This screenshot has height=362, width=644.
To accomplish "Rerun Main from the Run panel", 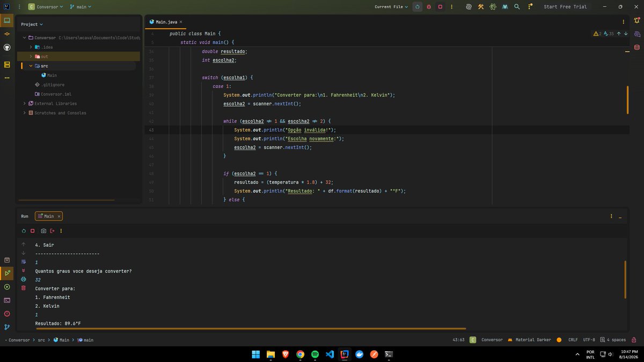I will coord(24,231).
